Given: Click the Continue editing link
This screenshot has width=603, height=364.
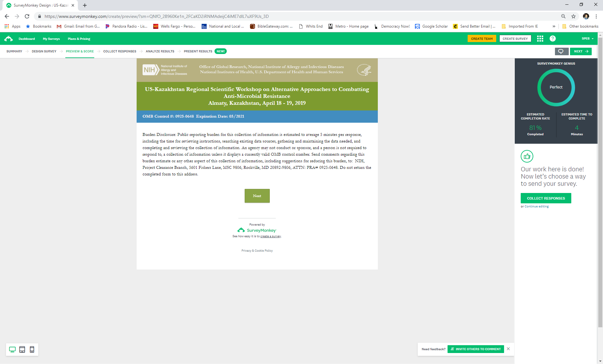Looking at the screenshot, I should pyautogui.click(x=536, y=206).
